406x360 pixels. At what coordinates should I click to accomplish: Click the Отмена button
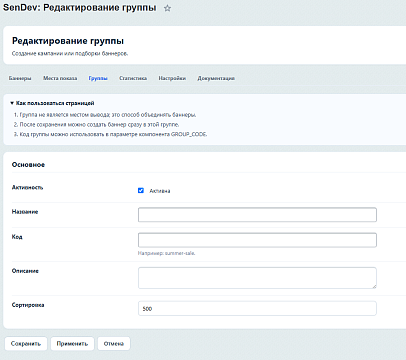(114, 344)
